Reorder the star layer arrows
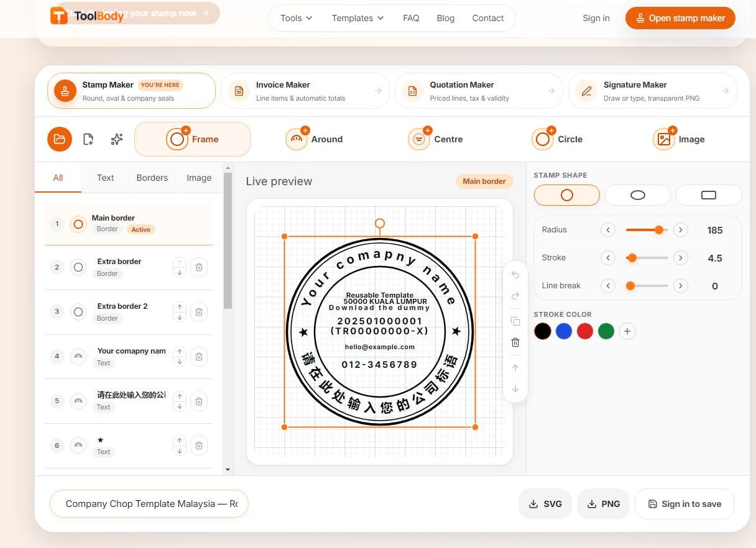Image resolution: width=756 pixels, height=548 pixels. 180,445
